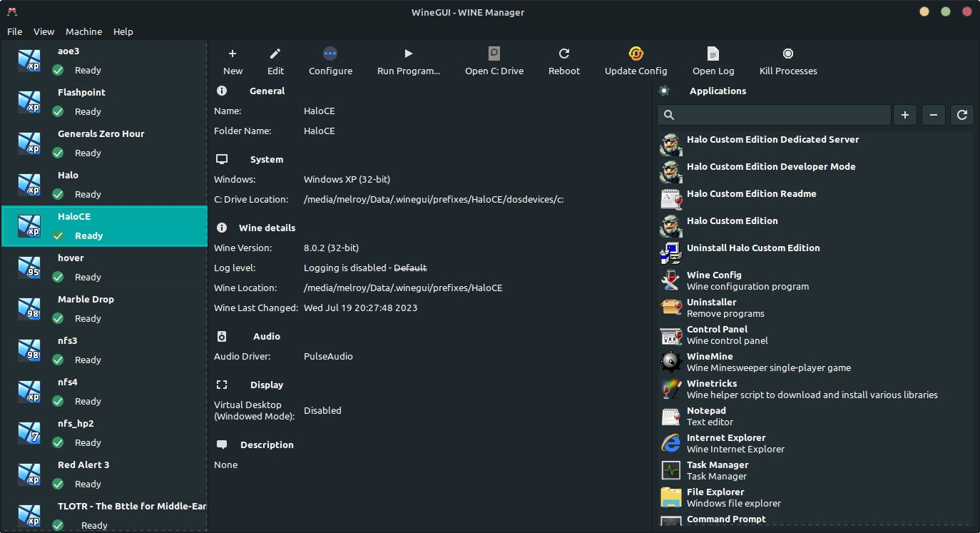980x533 pixels.
Task: Click the Run Program play icon
Action: [409, 54]
